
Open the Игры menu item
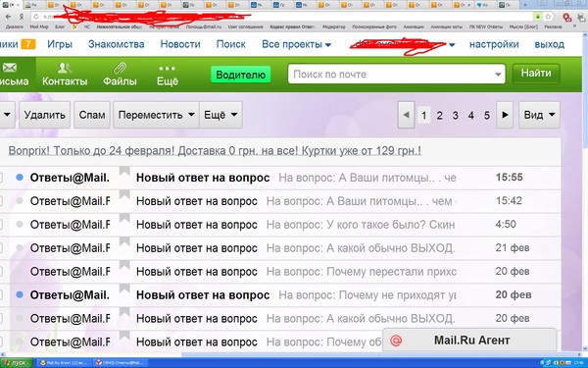pyautogui.click(x=60, y=44)
